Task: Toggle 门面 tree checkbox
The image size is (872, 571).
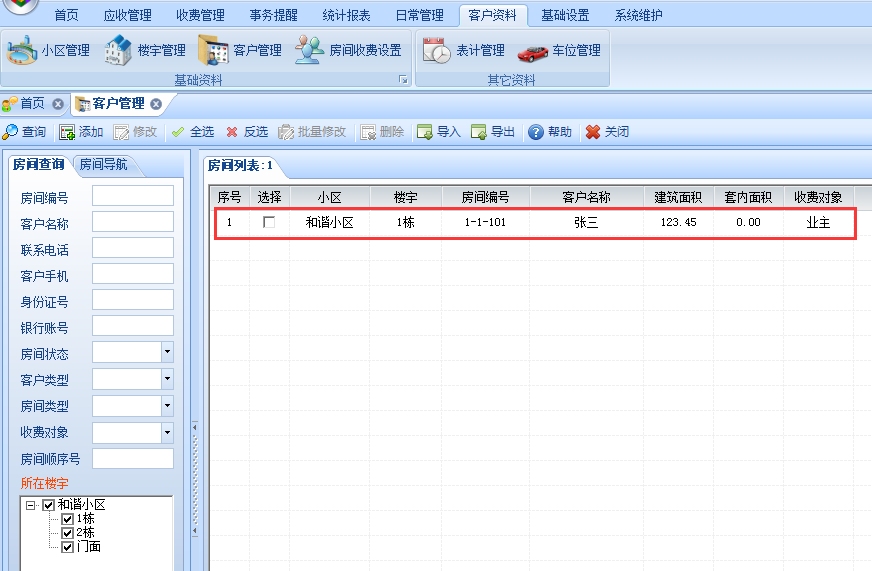Action: coord(67,547)
